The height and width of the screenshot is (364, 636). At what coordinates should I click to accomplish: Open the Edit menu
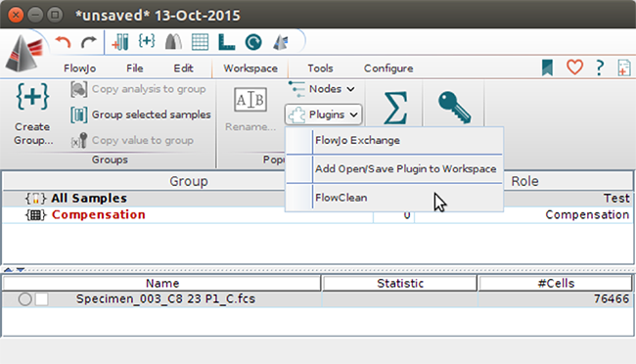(x=183, y=68)
